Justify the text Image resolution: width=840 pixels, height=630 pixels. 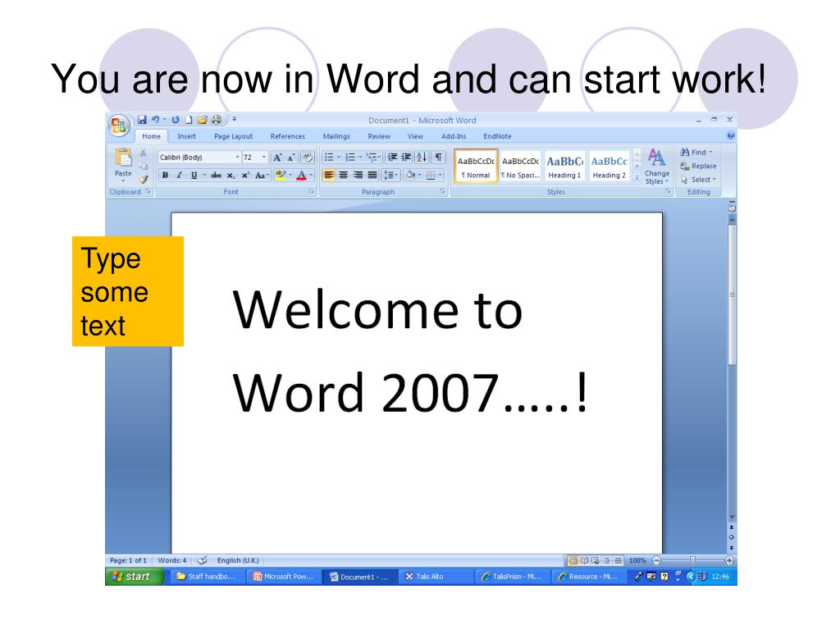pyautogui.click(x=372, y=176)
